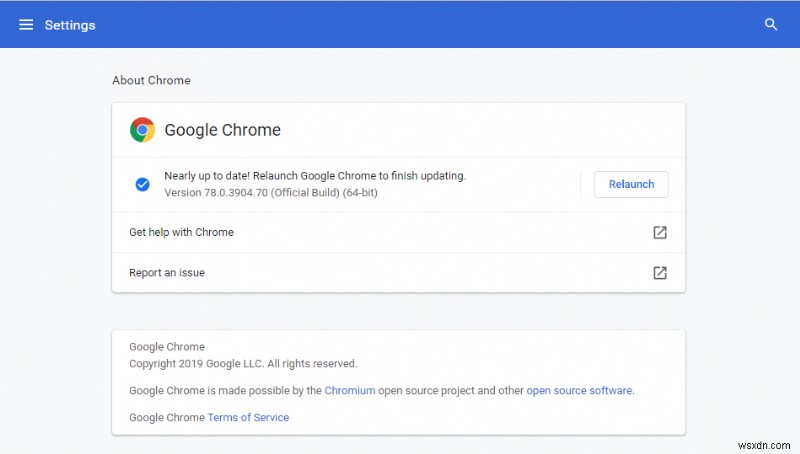Click the Google Chrome card heading

(x=222, y=130)
